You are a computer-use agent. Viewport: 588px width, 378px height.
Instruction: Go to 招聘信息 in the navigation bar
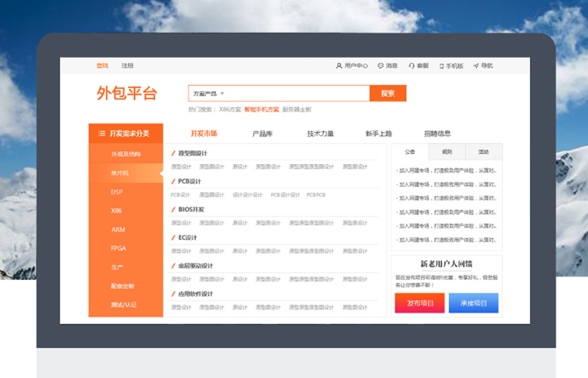437,134
